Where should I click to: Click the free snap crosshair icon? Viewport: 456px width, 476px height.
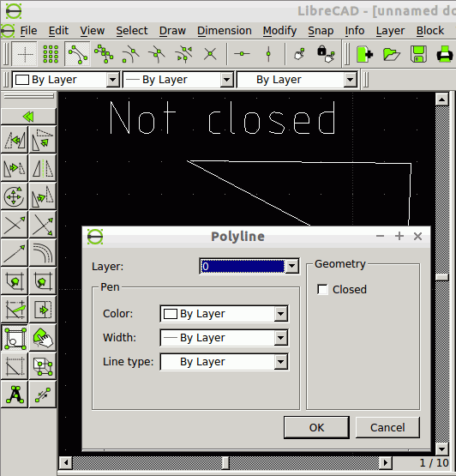[25, 54]
